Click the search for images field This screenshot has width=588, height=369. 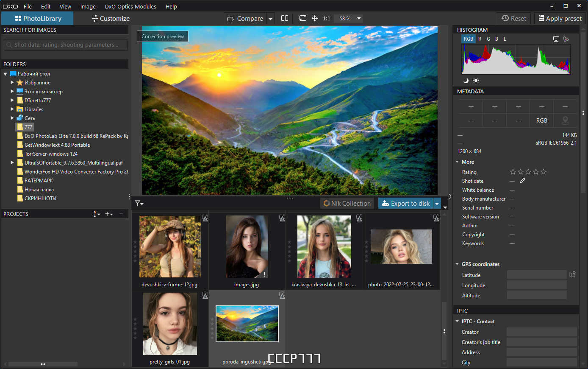click(66, 45)
